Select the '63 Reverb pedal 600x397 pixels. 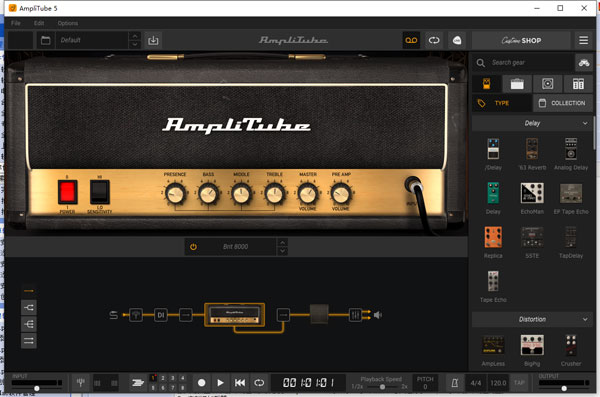532,149
